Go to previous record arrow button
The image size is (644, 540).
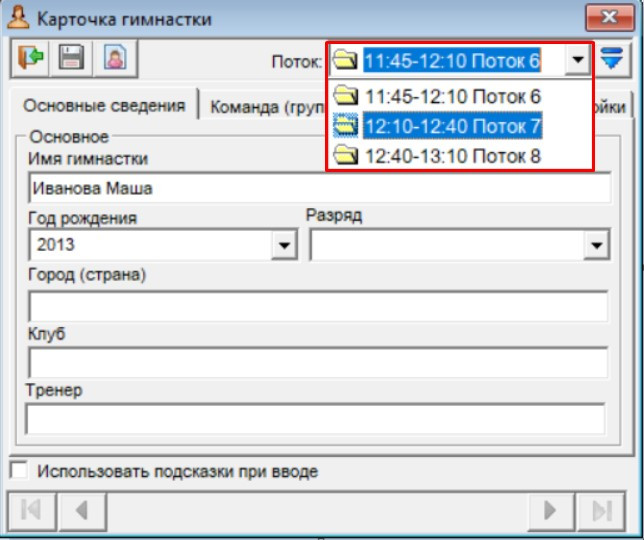click(81, 510)
